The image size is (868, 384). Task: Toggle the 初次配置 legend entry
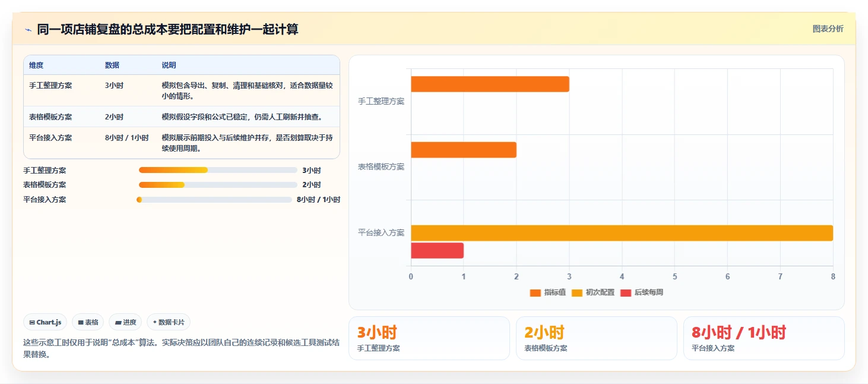[x=593, y=292]
